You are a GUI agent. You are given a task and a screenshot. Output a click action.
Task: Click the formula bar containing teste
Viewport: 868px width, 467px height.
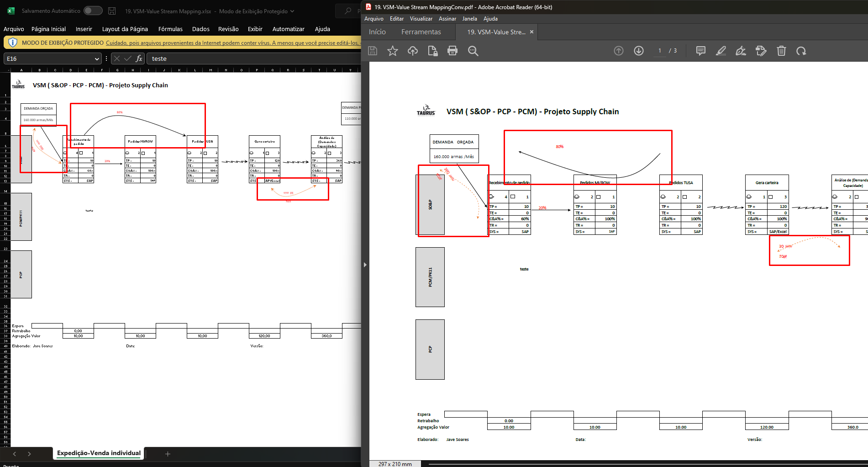point(254,58)
